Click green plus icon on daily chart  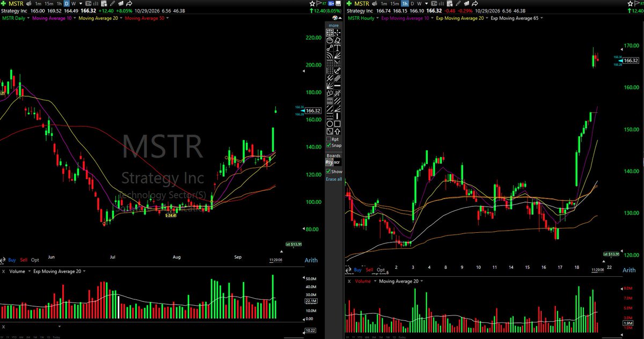tap(3, 4)
